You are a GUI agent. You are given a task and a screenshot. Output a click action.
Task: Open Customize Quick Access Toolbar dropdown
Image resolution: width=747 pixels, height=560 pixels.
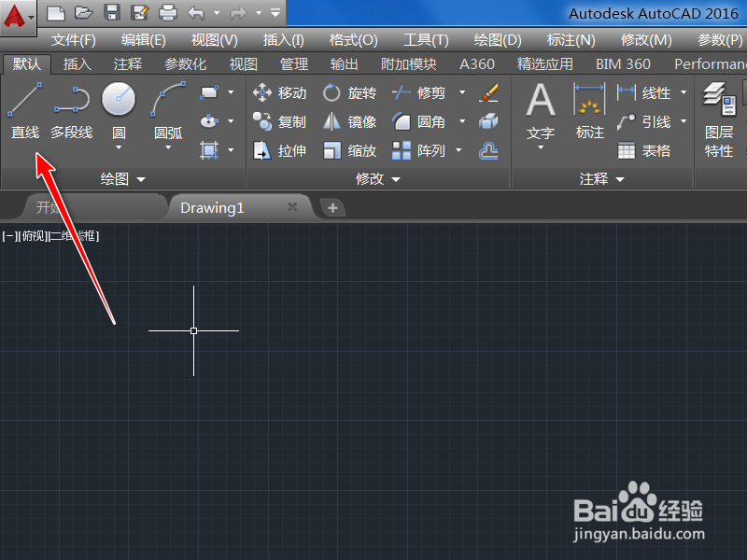point(275,13)
